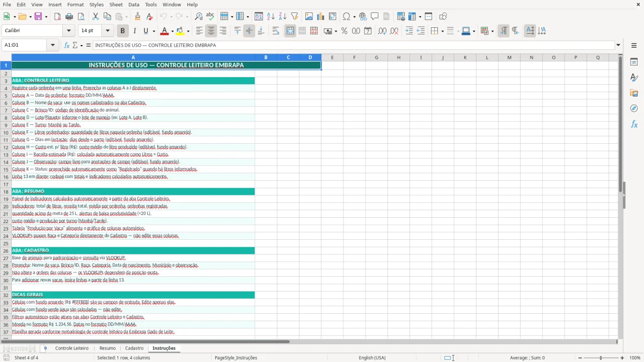Open Find & Replace

199,17
